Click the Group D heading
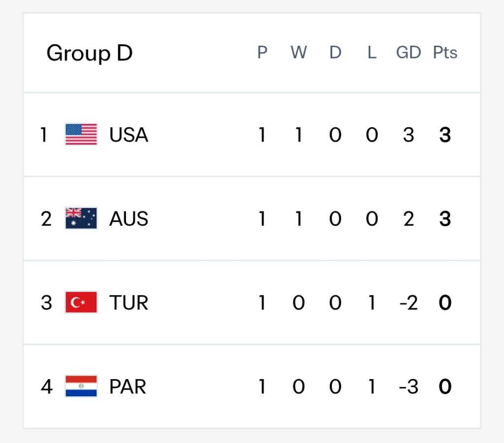Screen dimensions: 504x443 pos(90,53)
